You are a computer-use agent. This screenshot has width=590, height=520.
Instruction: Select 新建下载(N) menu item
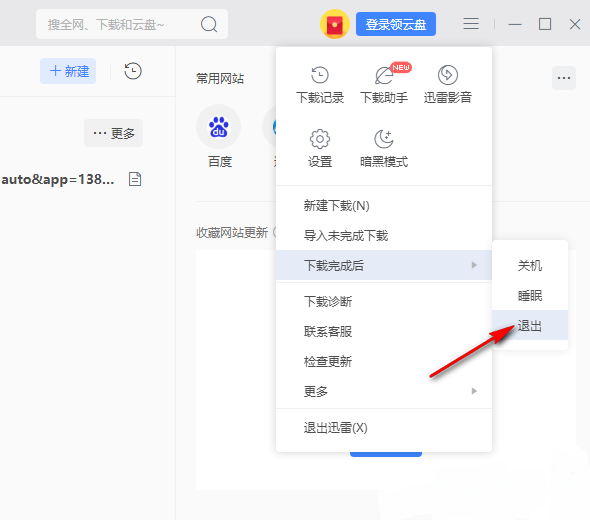click(x=384, y=206)
